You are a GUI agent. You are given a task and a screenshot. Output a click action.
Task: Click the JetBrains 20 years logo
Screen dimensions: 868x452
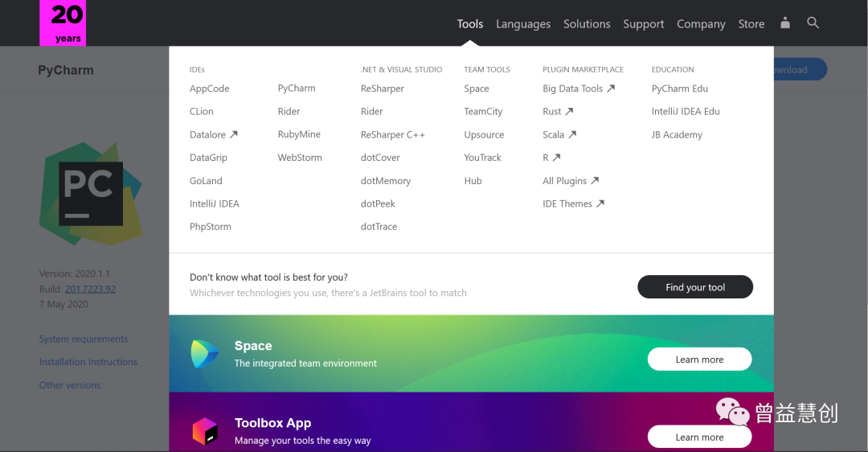click(63, 23)
